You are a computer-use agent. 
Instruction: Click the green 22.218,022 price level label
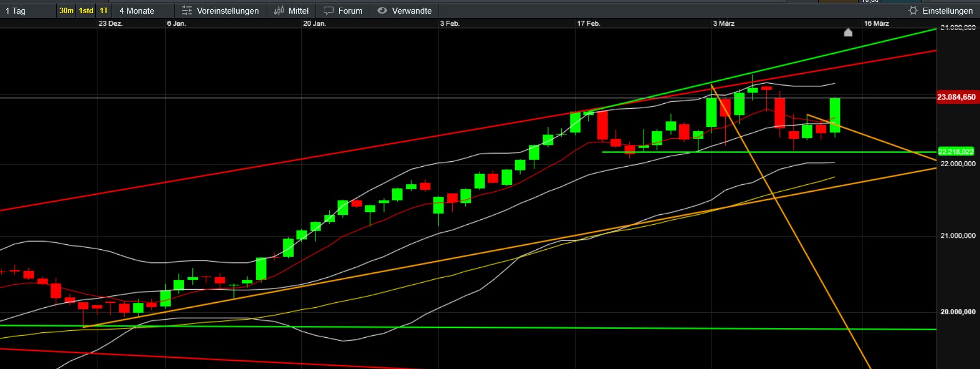pyautogui.click(x=956, y=151)
